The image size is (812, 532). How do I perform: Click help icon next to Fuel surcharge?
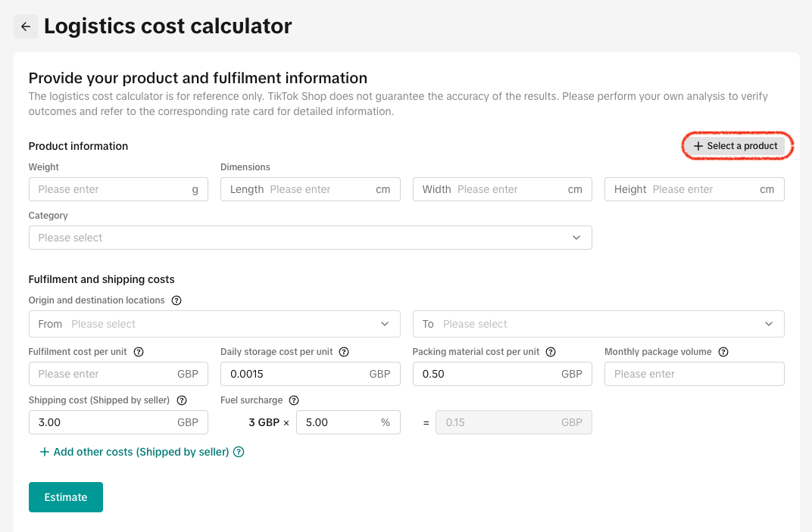(x=294, y=400)
